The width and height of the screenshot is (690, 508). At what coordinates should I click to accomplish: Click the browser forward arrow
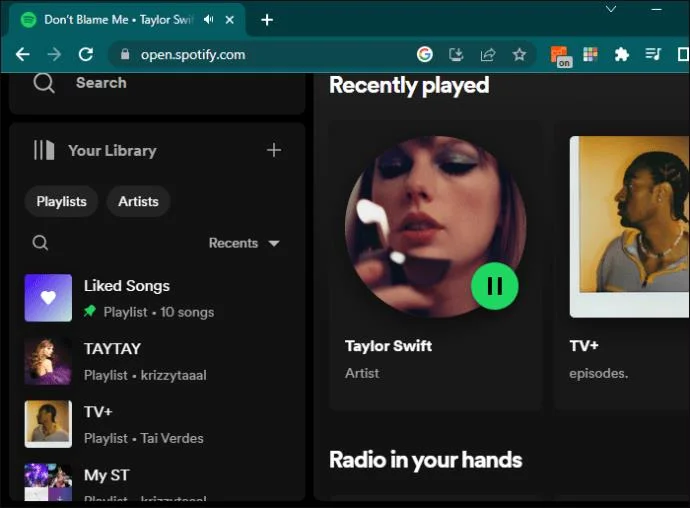pyautogui.click(x=54, y=55)
